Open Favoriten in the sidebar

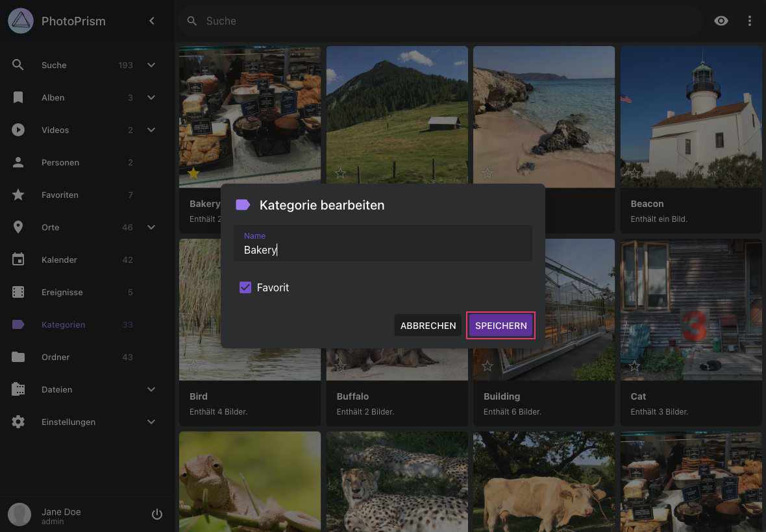(x=60, y=195)
